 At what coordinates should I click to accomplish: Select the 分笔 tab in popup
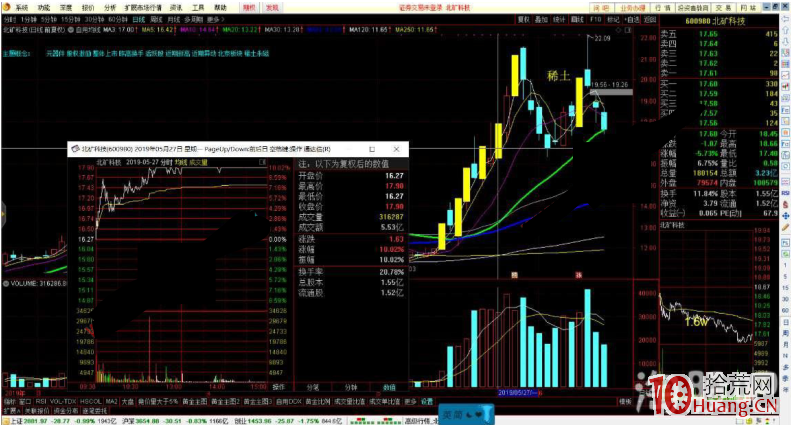(x=313, y=387)
